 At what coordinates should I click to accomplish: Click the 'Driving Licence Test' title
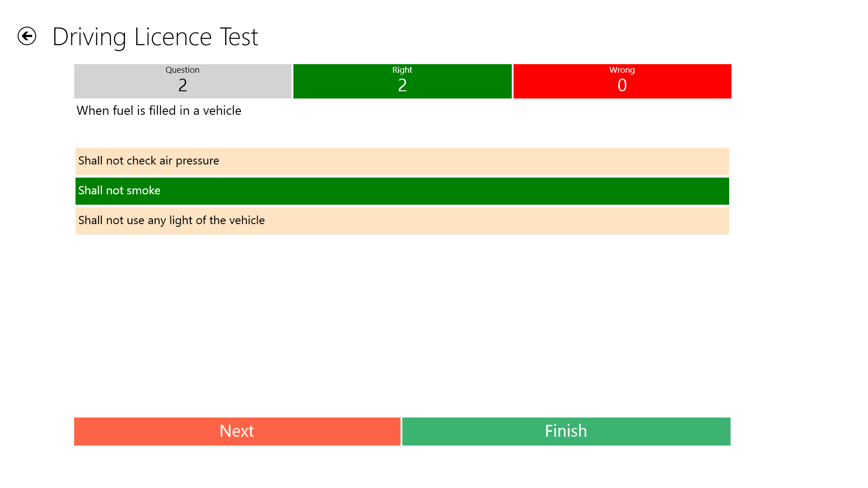pyautogui.click(x=156, y=36)
